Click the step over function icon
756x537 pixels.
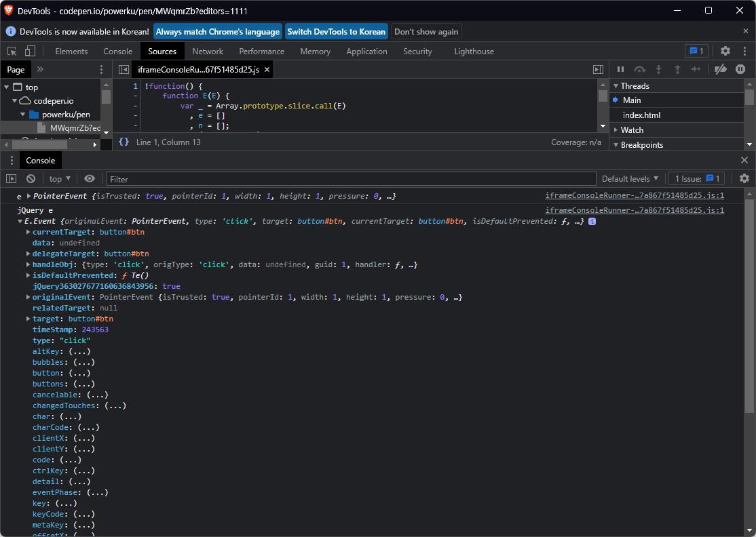click(639, 69)
